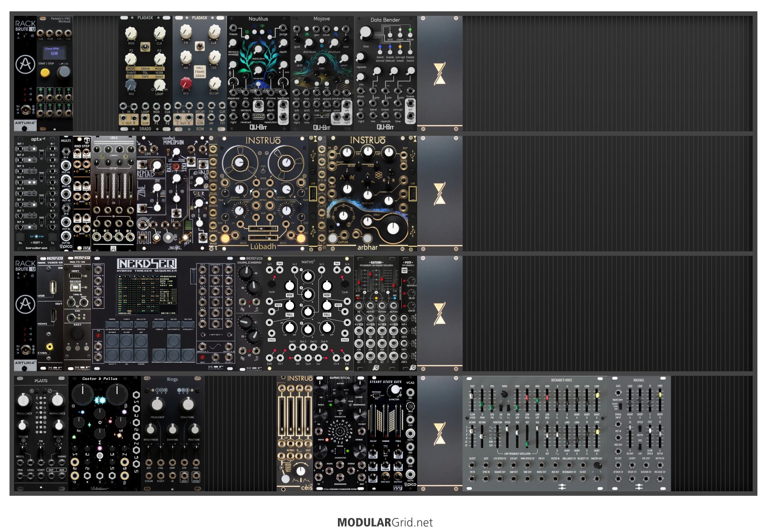Screen dimensions: 771x532
Task: Click the PROJECT button on NerdSEQ
Action: click(x=188, y=324)
